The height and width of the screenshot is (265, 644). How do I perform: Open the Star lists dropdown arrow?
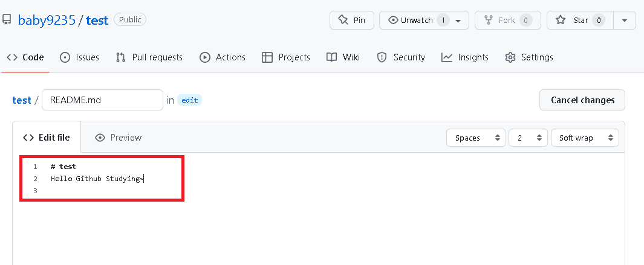(625, 20)
